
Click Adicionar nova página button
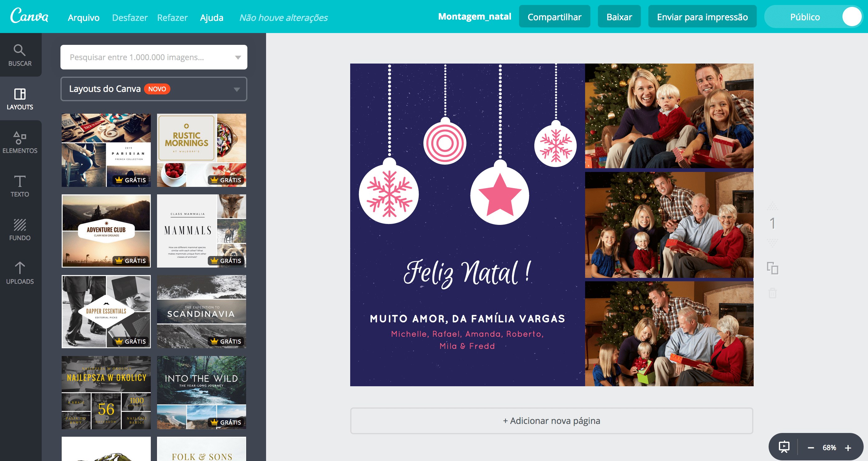pyautogui.click(x=551, y=421)
